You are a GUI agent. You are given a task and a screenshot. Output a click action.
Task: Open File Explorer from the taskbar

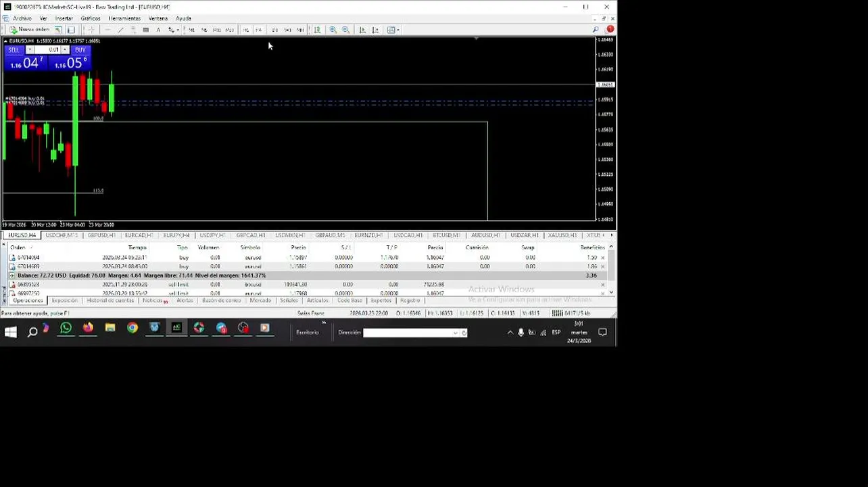110,328
